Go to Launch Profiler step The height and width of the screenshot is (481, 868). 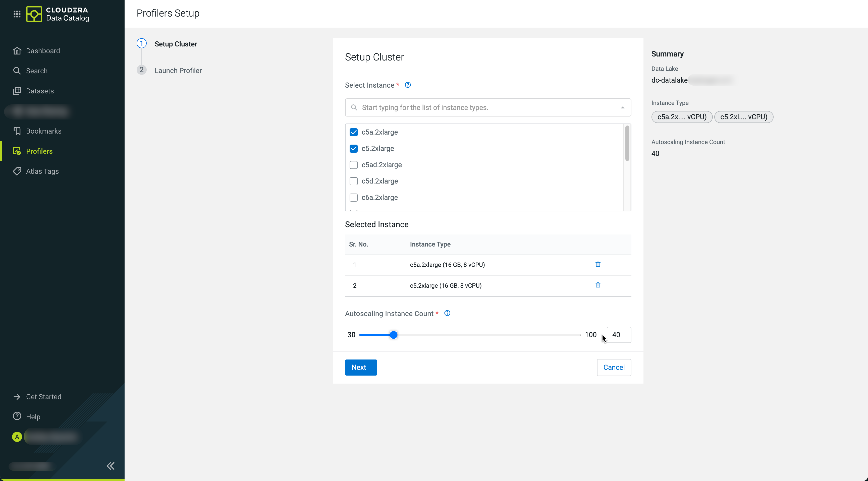point(178,70)
